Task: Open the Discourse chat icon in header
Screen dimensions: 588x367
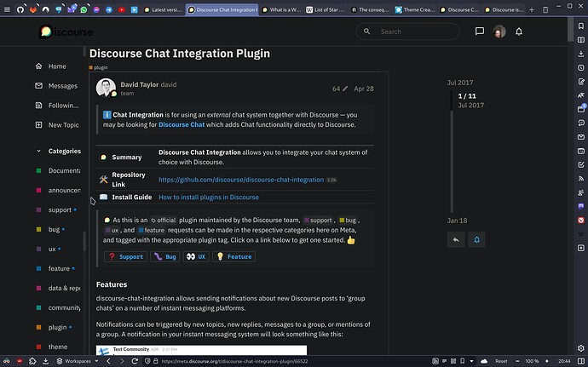Action: point(479,32)
